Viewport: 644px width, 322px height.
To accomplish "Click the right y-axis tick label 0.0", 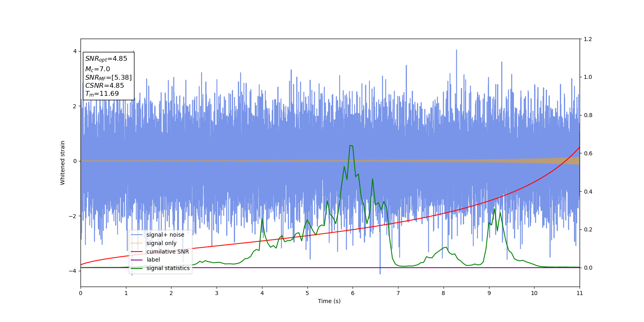I will (588, 268).
